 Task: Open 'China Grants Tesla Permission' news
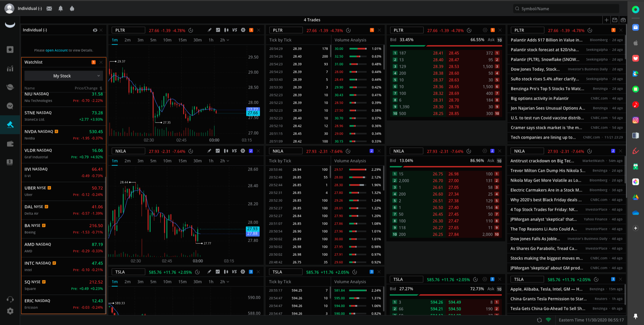548,299
